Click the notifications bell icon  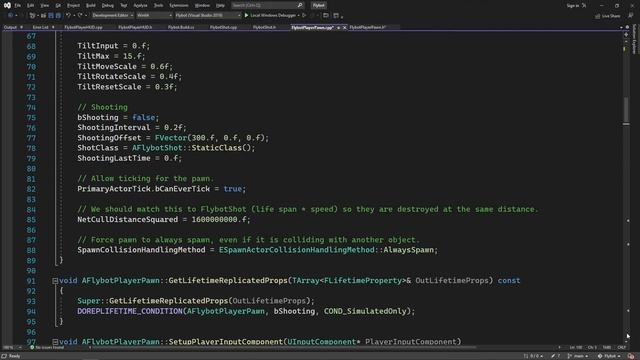coord(631,356)
